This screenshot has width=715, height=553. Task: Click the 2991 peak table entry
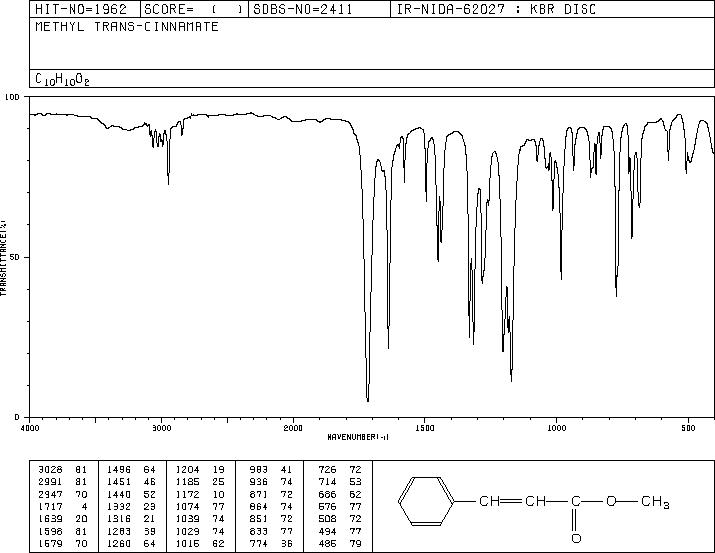click(x=62, y=482)
